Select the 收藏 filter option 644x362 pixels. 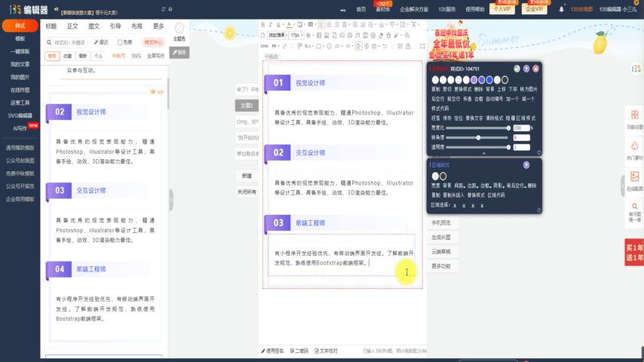click(x=68, y=56)
